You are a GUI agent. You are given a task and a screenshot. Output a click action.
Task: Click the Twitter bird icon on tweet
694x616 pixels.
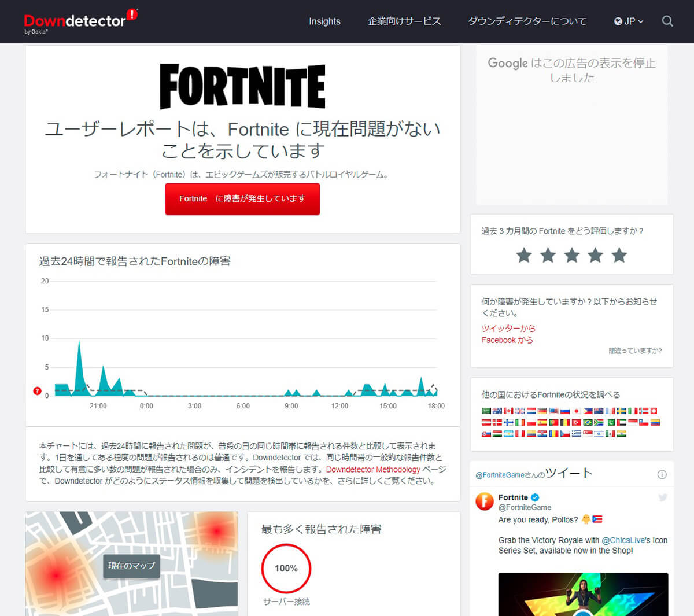coord(663,497)
